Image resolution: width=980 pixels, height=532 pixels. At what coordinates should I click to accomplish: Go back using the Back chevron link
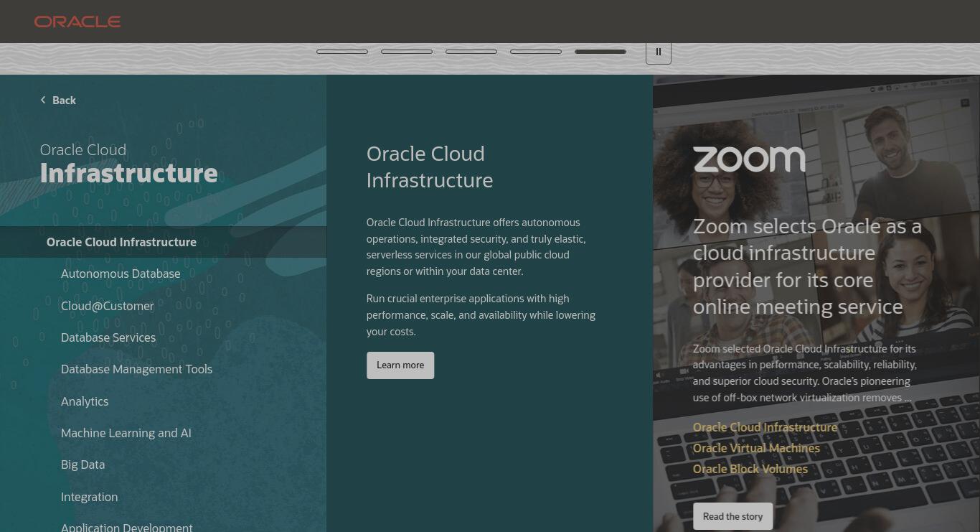click(x=58, y=101)
